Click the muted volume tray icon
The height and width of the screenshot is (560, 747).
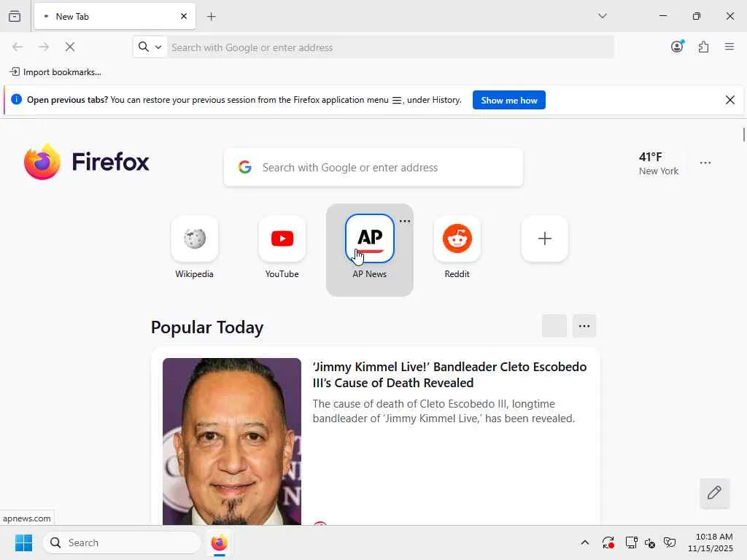point(650,542)
